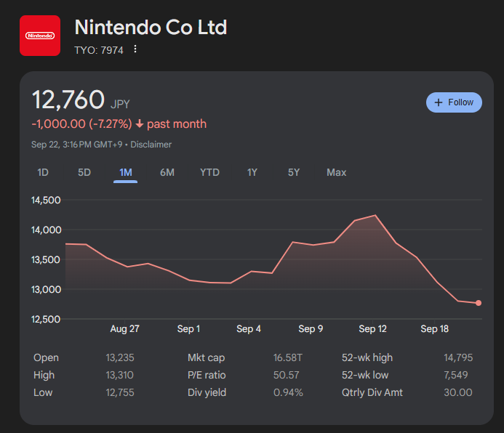Viewport: 504px width, 433px height.
Task: Click the chart peak near Sep 12
Action: (375, 215)
